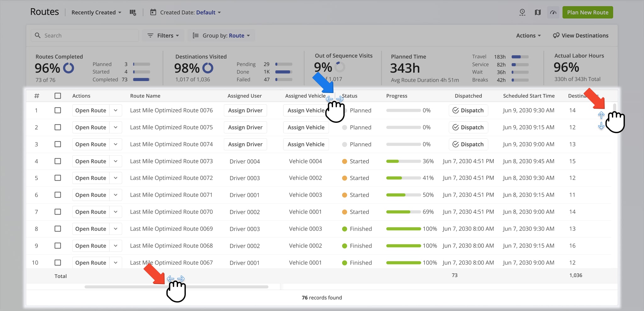Expand Open Route arrow for Route 0070
This screenshot has height=311, width=644.
pos(116,212)
